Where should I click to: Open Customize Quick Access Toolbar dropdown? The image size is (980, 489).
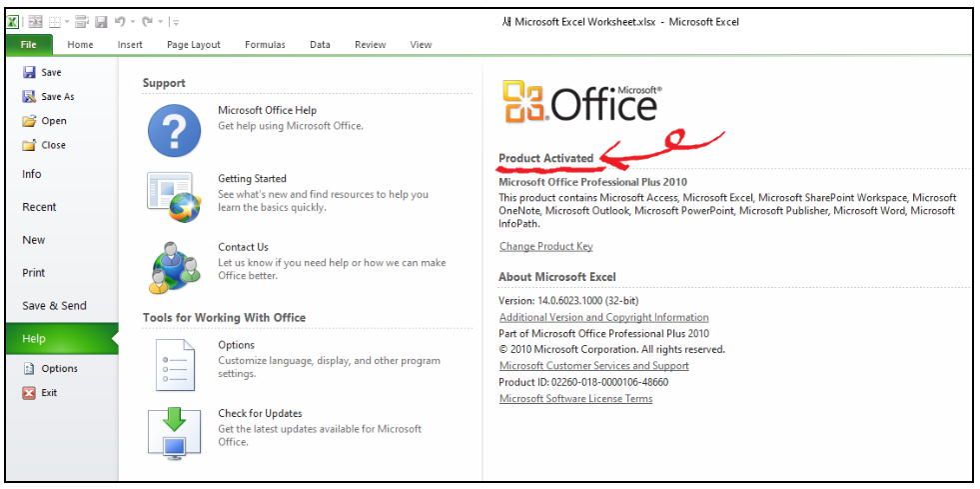[x=176, y=23]
